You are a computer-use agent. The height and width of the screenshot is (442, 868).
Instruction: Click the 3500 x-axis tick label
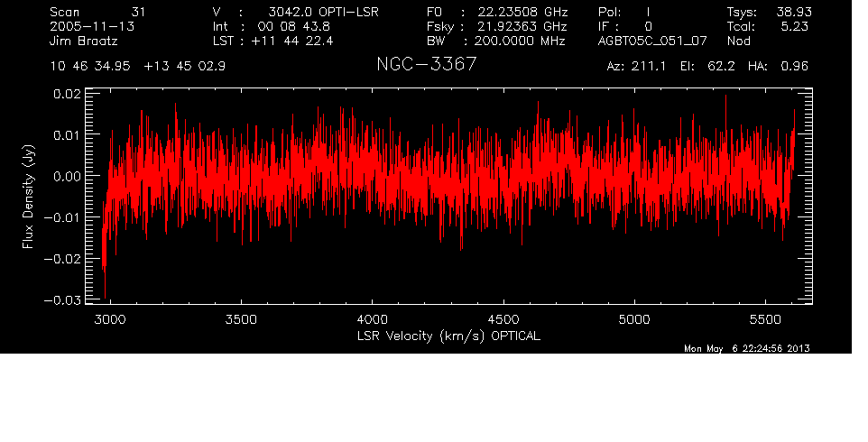tap(242, 319)
